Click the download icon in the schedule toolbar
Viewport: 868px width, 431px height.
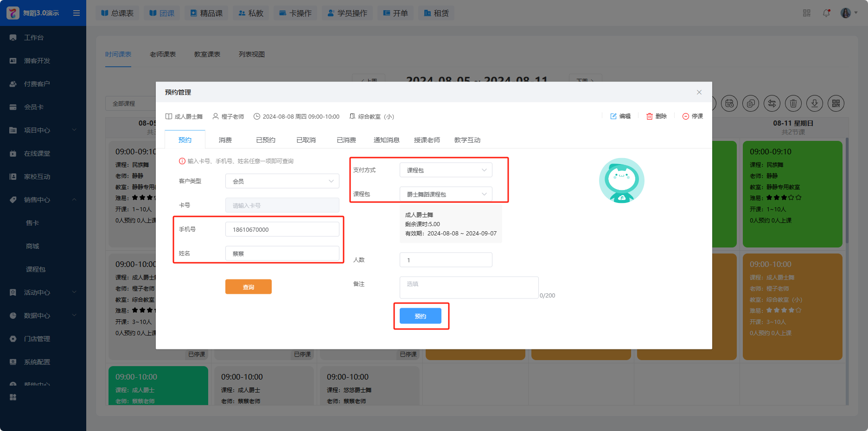(x=815, y=103)
